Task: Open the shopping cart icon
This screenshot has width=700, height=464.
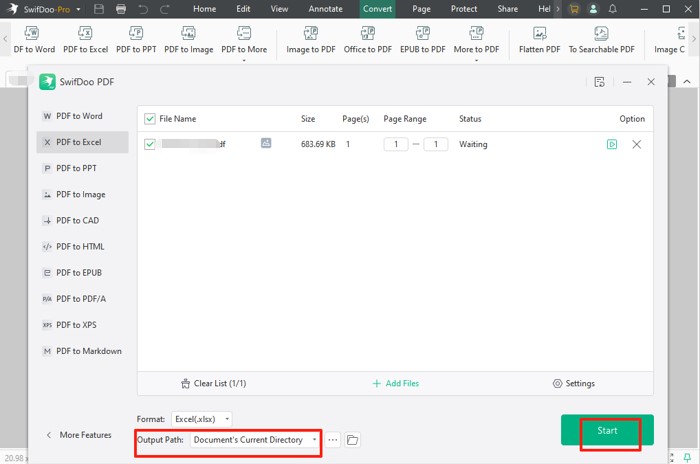Action: point(574,9)
